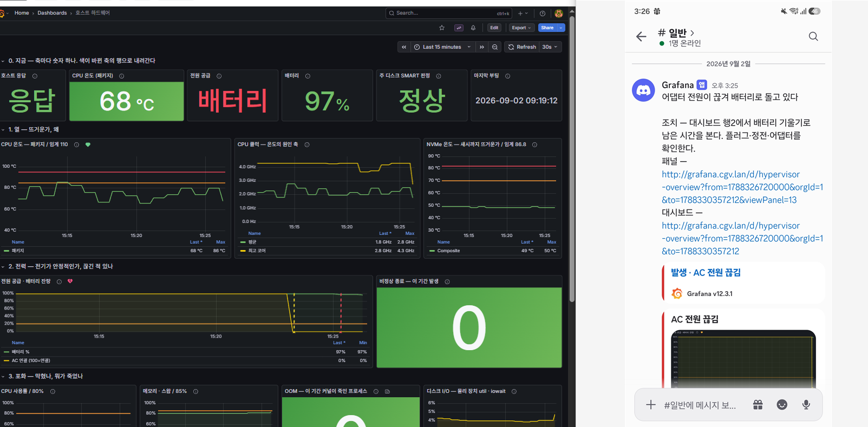Click info icon next to 배터리 stat title
868x427 pixels.
[x=308, y=76]
